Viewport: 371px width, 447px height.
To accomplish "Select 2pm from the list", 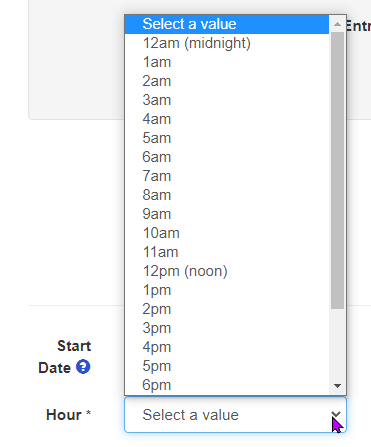I will tap(227, 309).
